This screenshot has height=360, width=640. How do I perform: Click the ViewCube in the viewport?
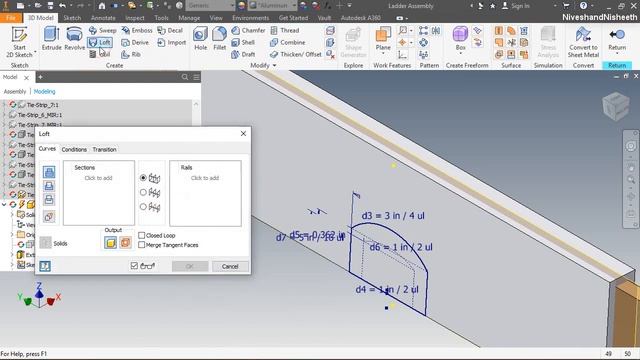pyautogui.click(x=616, y=106)
